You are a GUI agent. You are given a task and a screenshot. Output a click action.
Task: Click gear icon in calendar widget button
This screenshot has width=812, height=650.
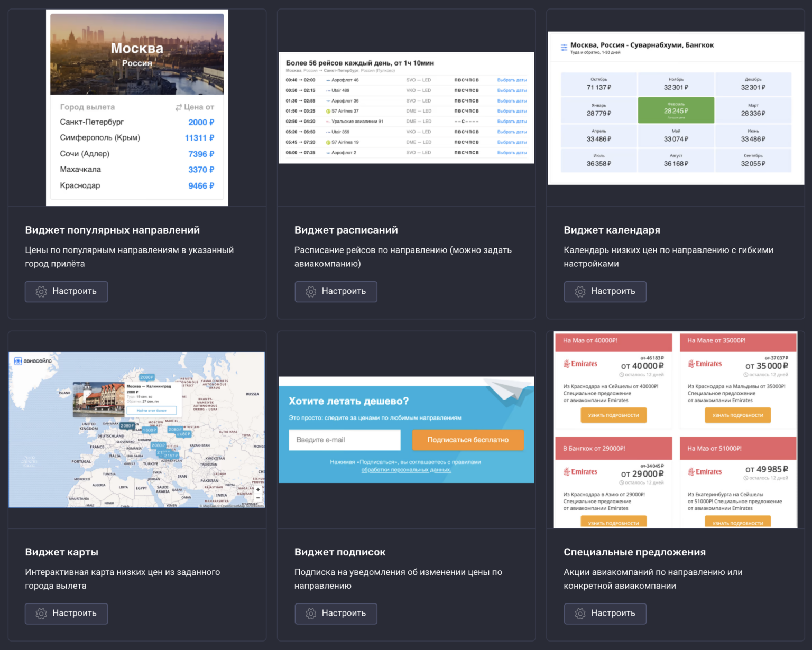tap(580, 292)
